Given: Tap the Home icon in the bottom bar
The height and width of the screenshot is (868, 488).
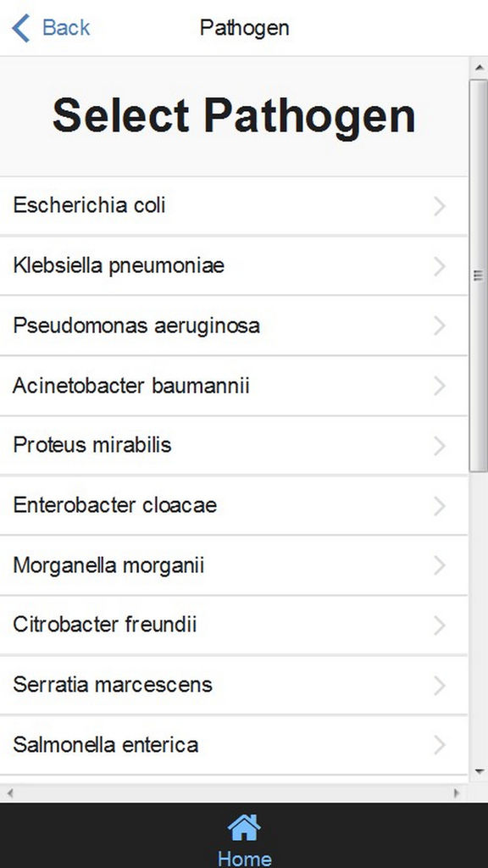Looking at the screenshot, I should (244, 827).
